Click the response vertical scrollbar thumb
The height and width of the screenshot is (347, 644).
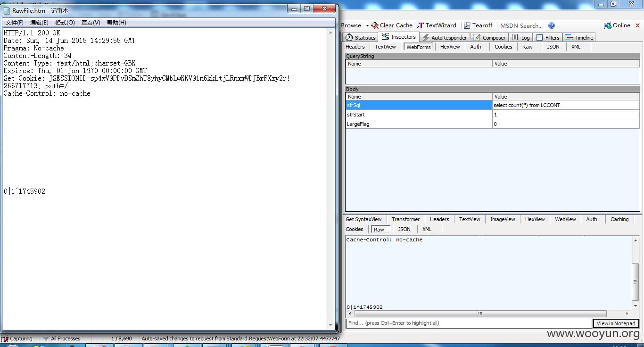point(635,281)
